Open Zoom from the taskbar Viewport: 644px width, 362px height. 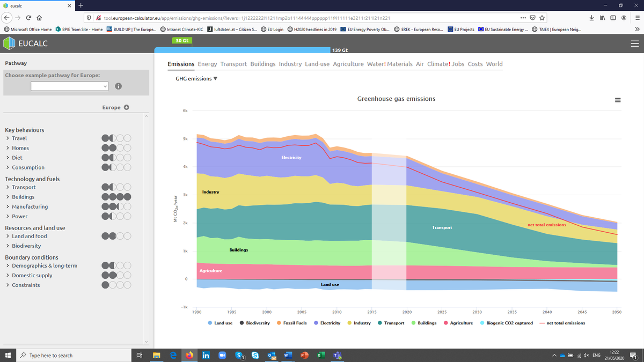point(222,356)
